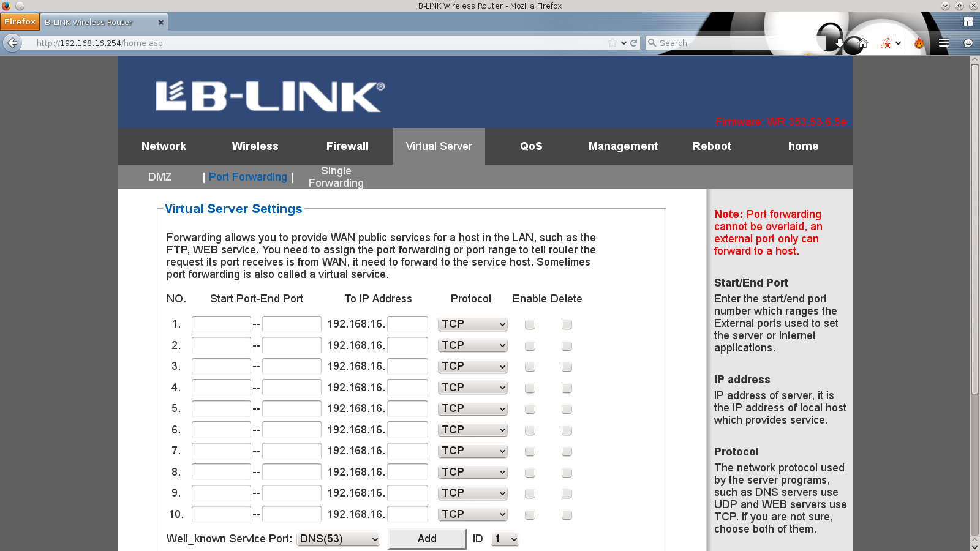Click the page vertical scrollbar thumb

[974, 230]
